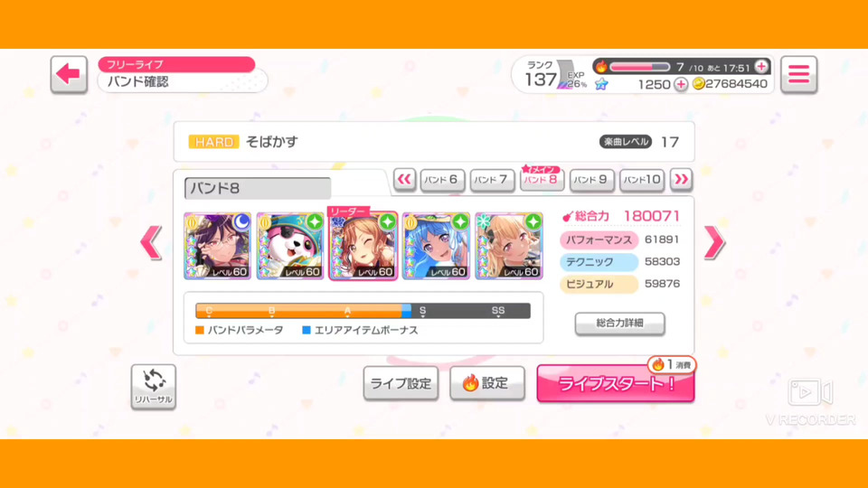Select the バンド10 tab

[642, 180]
